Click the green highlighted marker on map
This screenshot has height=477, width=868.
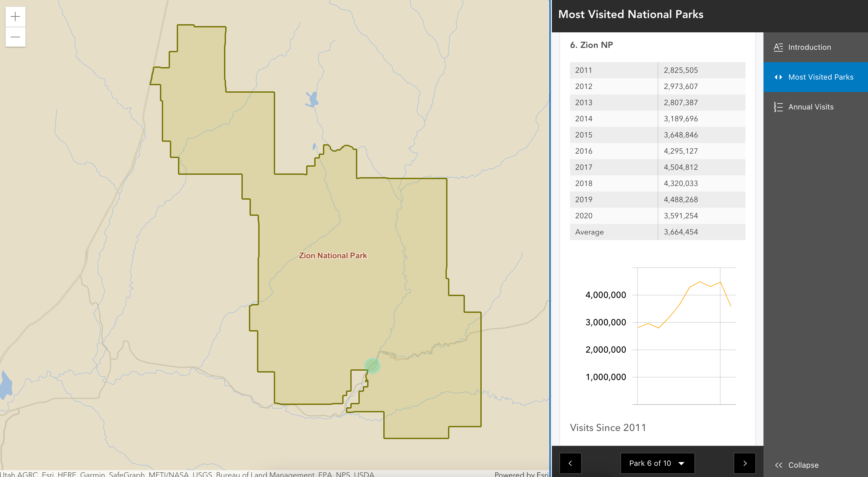point(372,365)
